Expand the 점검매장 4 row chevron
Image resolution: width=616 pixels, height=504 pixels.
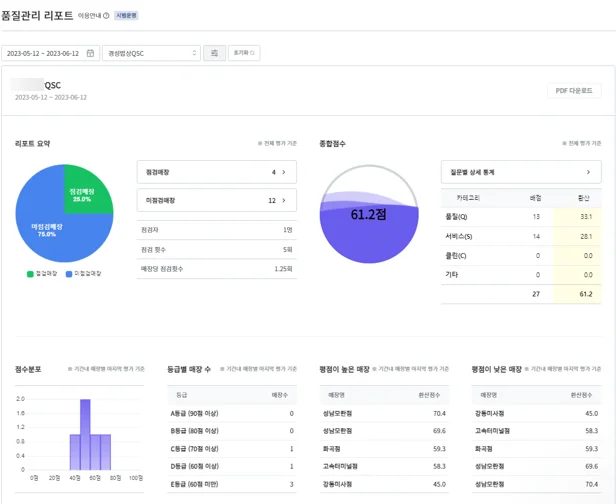pos(284,172)
